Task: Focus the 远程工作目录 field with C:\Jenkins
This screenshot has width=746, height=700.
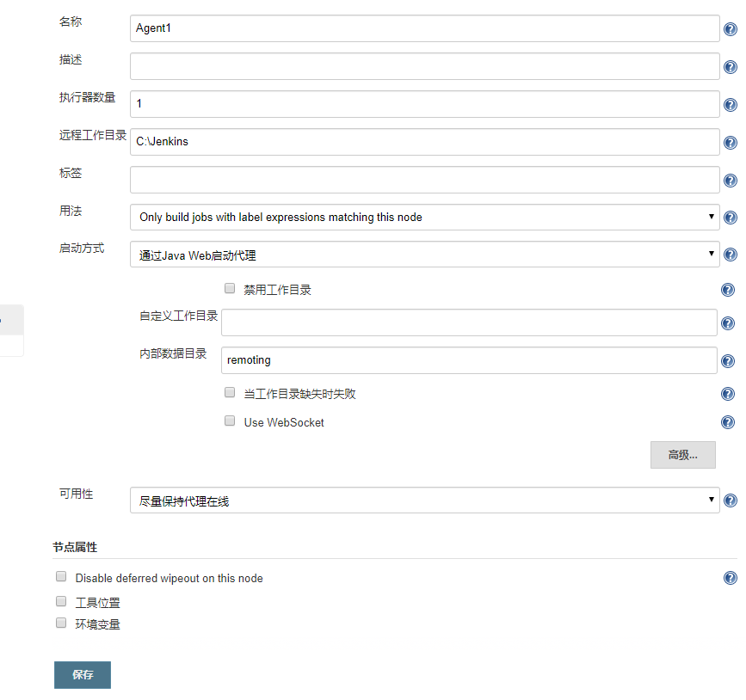Action: tap(424, 142)
